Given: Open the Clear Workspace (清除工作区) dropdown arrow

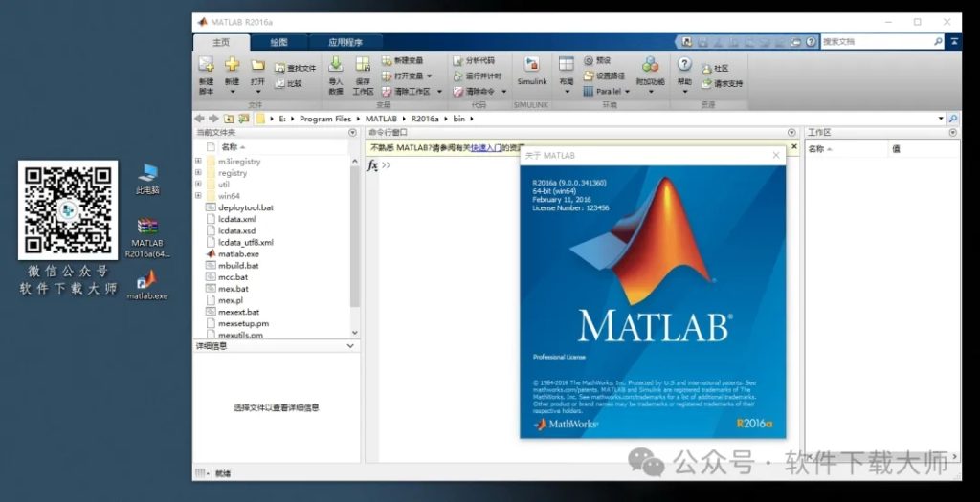Looking at the screenshot, I should point(439,91).
